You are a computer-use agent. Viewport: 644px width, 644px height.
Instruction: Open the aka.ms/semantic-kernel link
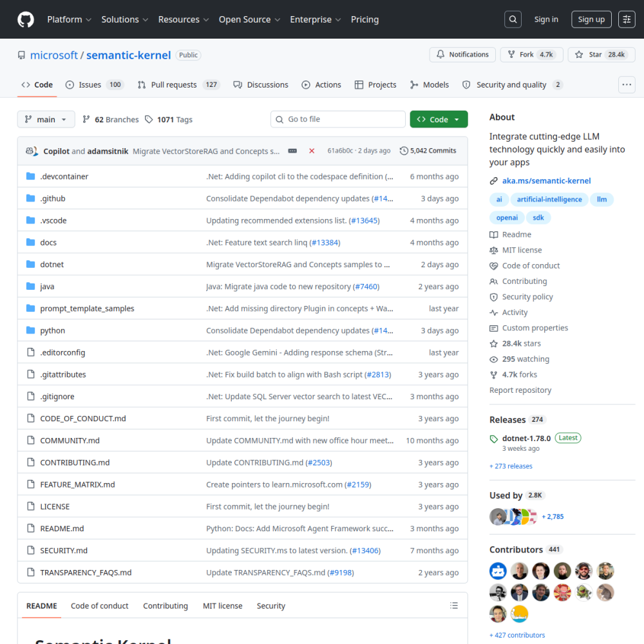[x=546, y=181]
